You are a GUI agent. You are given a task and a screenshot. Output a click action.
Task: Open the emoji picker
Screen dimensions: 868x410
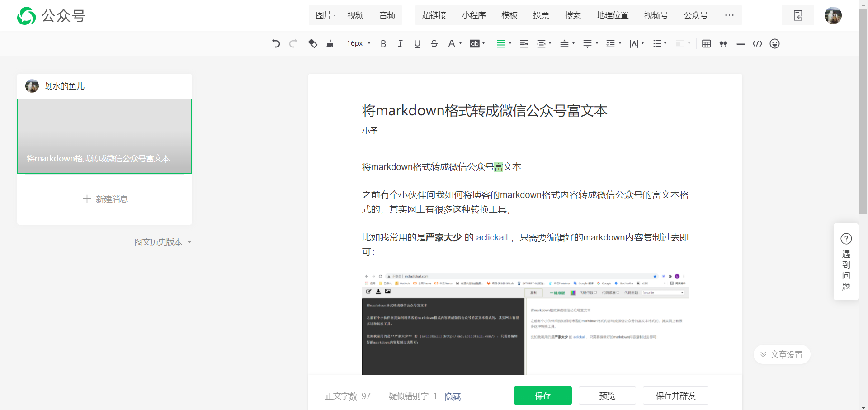pyautogui.click(x=774, y=43)
